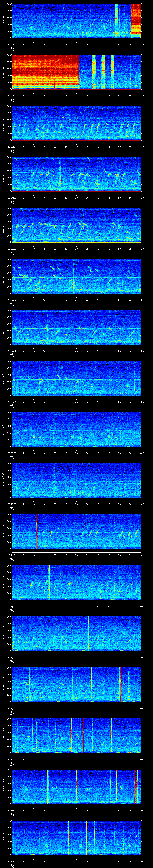Select the spectrogram panel starting at 20:11:00
The image size is (153, 868).
(77, 531)
